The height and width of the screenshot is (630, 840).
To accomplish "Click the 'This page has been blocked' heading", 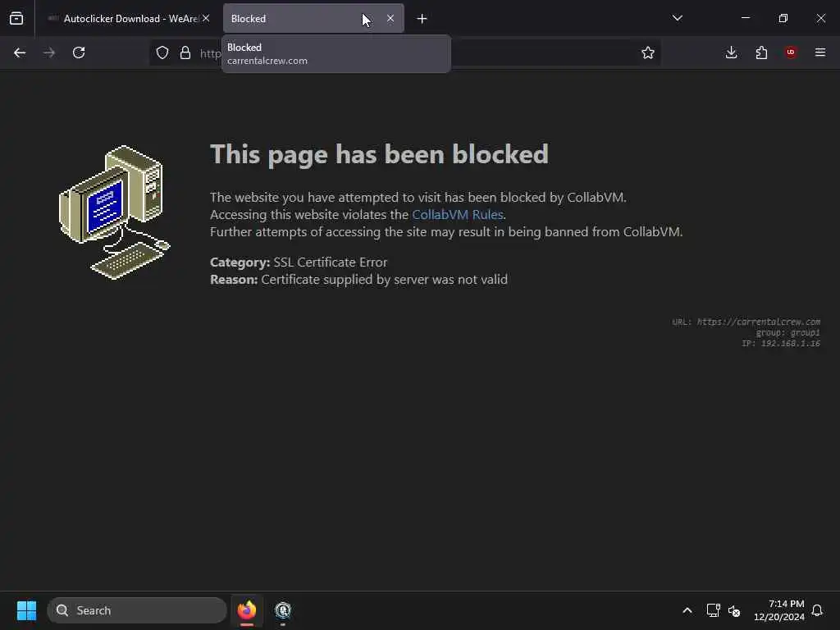I will click(x=379, y=154).
